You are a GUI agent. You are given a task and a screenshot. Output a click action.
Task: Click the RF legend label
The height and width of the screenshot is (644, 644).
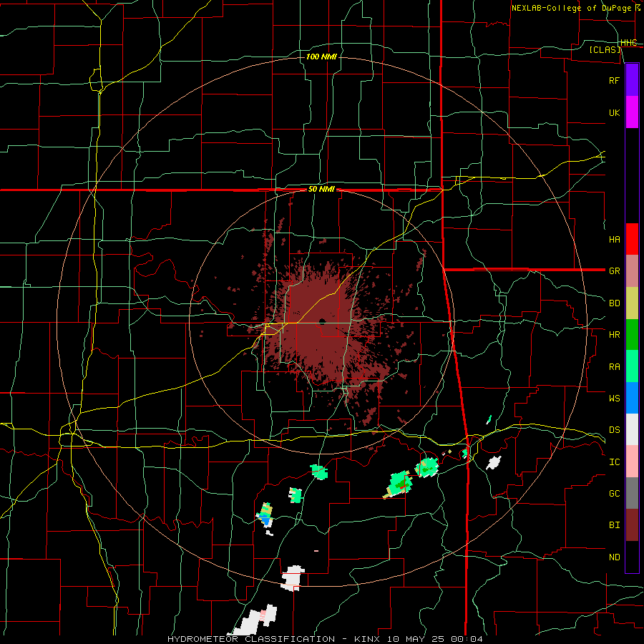pos(614,80)
